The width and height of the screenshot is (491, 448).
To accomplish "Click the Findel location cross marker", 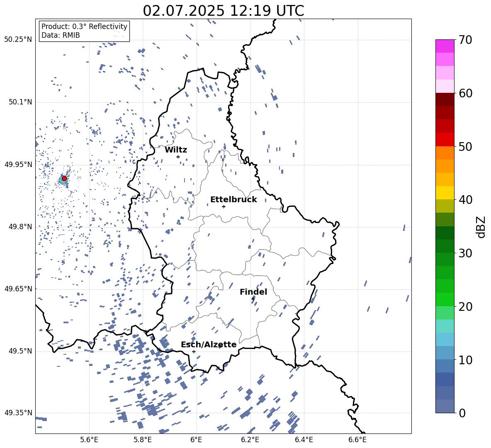I will 253,299.
